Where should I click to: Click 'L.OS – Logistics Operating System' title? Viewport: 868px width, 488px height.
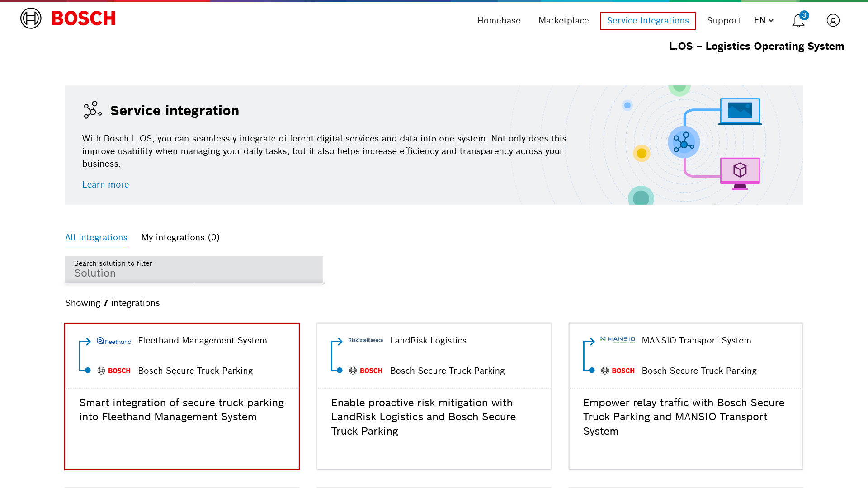756,47
